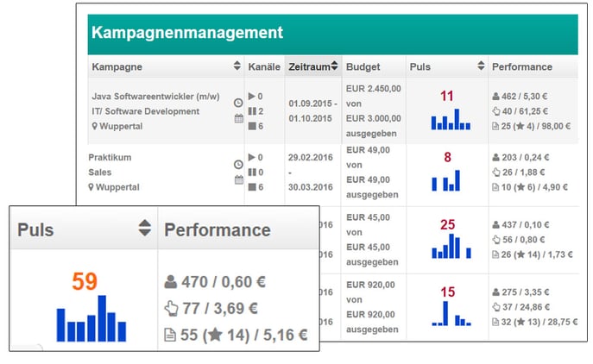Click date range 01.09.2015 - 01.10.2015

tap(312, 110)
